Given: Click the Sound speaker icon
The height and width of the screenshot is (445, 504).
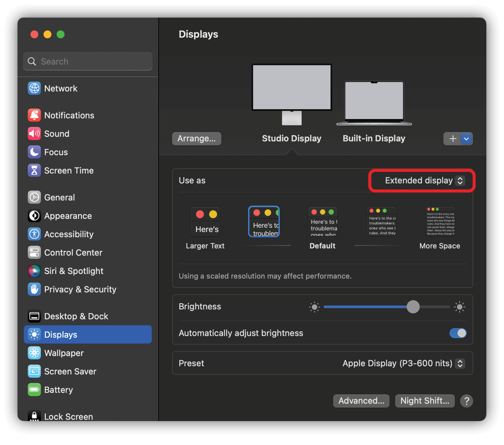Looking at the screenshot, I should (x=34, y=134).
